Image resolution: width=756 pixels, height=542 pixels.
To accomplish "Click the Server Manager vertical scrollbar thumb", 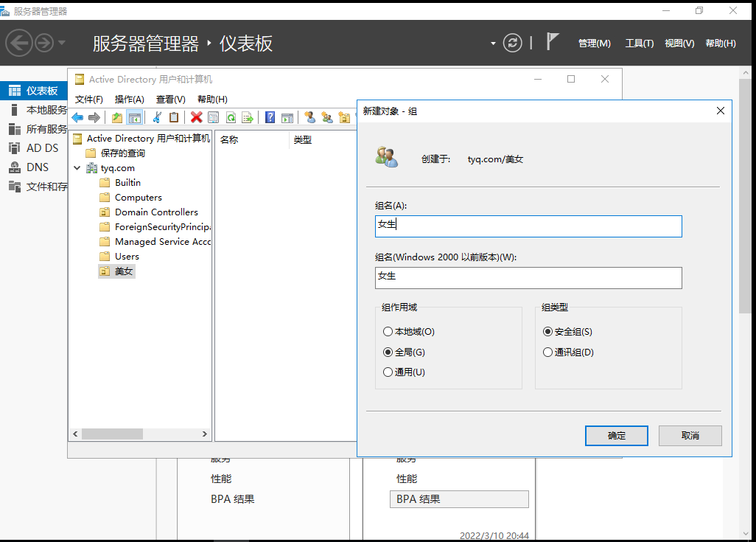I will click(746, 196).
